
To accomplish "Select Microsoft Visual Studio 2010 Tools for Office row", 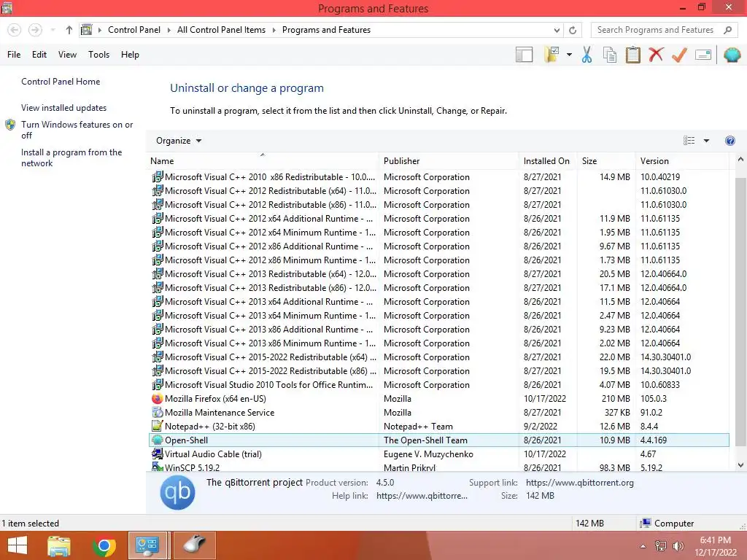I will click(x=438, y=385).
